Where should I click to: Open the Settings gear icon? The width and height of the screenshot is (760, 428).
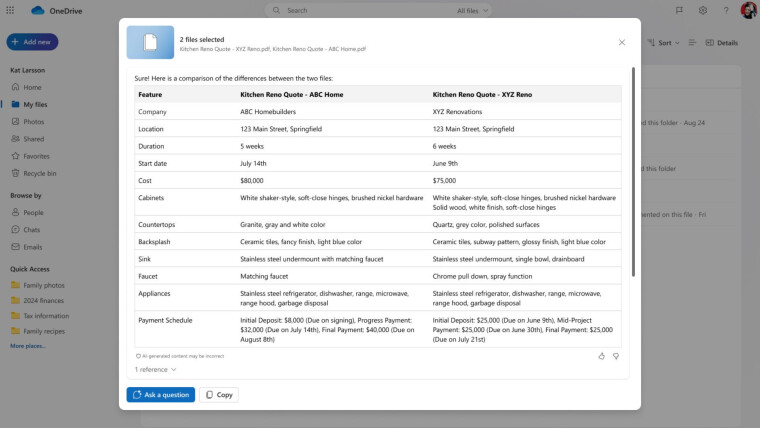coord(703,10)
